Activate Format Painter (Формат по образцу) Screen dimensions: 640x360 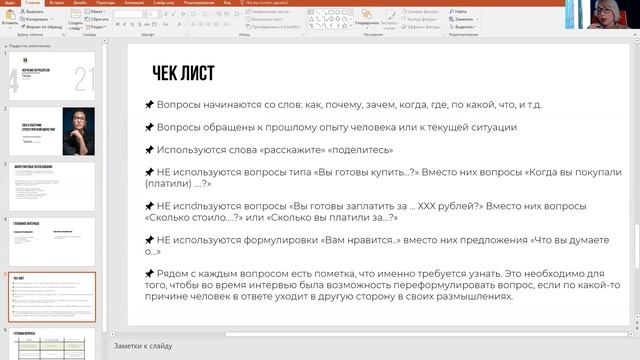tap(42, 27)
